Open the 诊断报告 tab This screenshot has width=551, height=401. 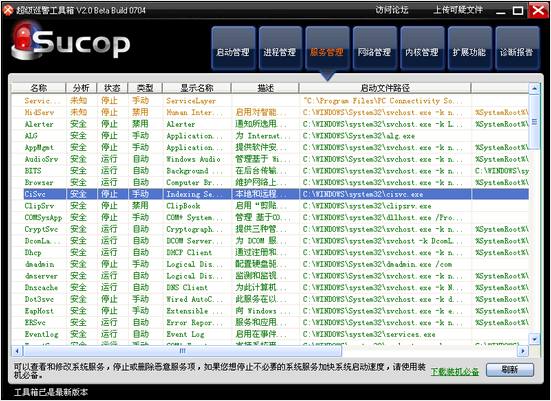coord(517,48)
